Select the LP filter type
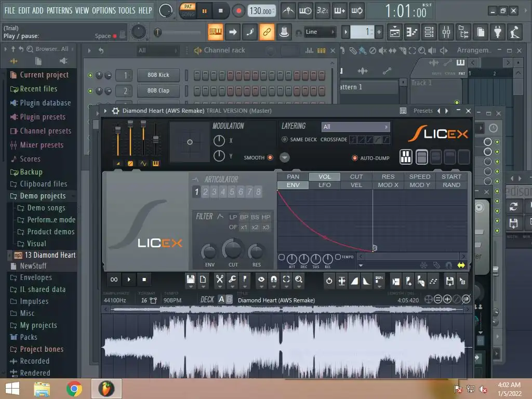Viewport: 532px width, 399px height. click(233, 217)
